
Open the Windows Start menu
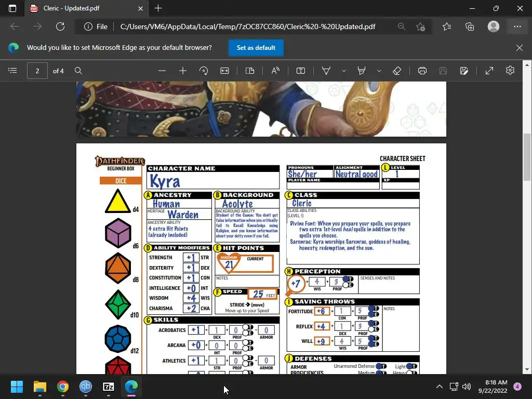(17, 387)
